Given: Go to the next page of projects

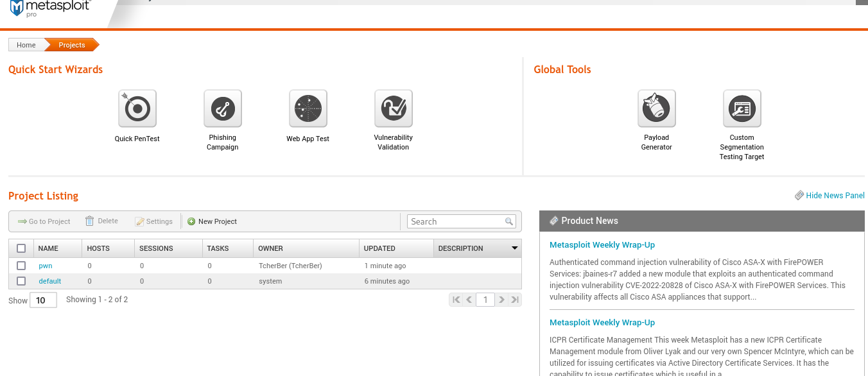Looking at the screenshot, I should coord(501,300).
